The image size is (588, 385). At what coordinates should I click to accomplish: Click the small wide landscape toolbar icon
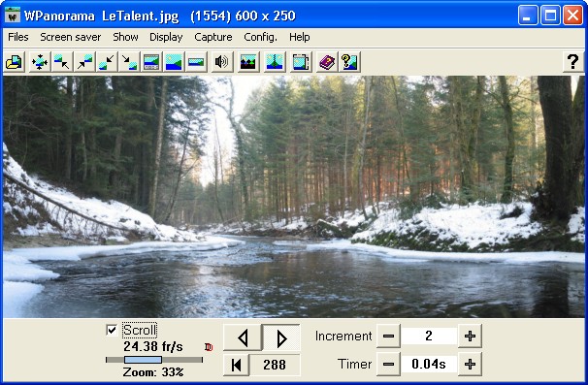[x=196, y=62]
